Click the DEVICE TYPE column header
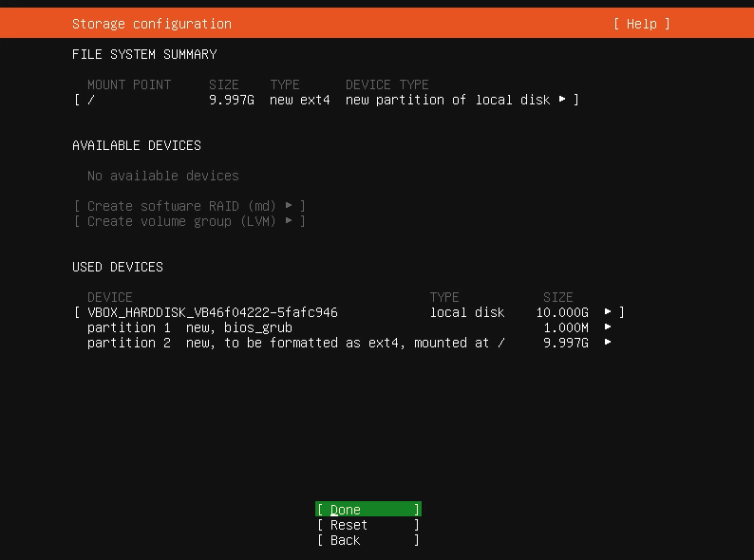 tap(387, 84)
